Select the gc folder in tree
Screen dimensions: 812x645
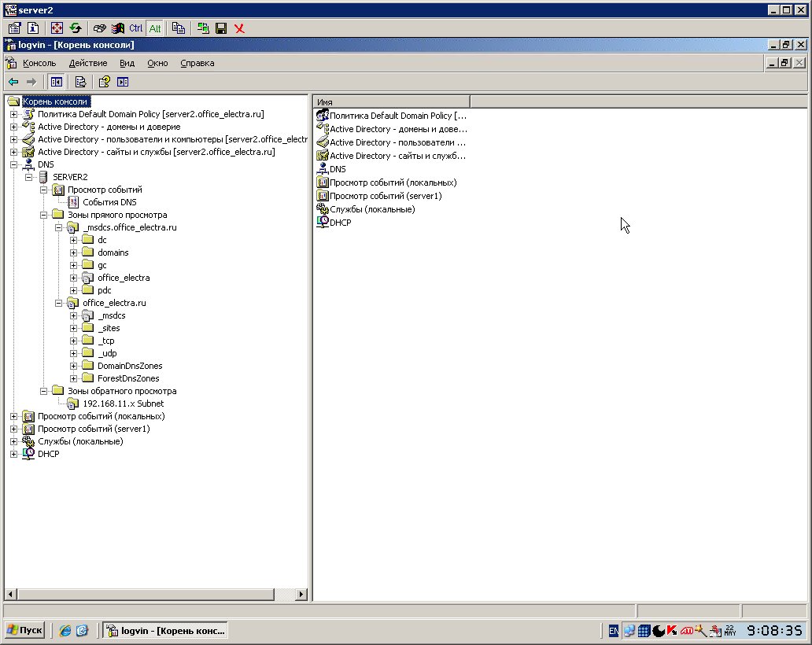pos(102,265)
